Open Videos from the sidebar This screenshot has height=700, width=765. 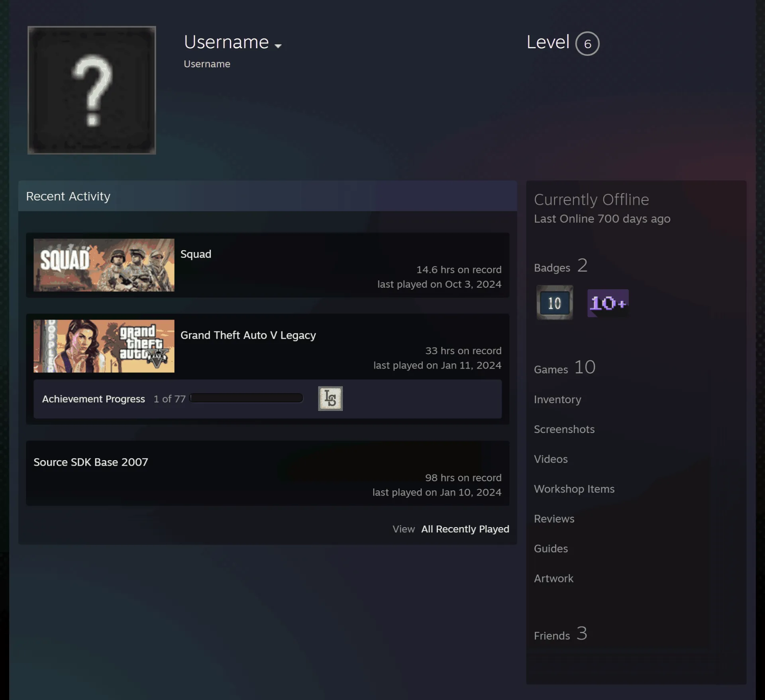[551, 459]
